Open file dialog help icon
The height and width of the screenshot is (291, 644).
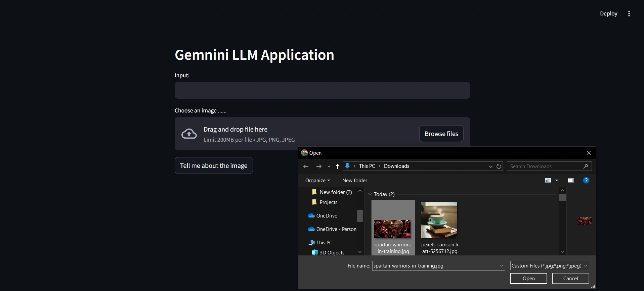(586, 181)
